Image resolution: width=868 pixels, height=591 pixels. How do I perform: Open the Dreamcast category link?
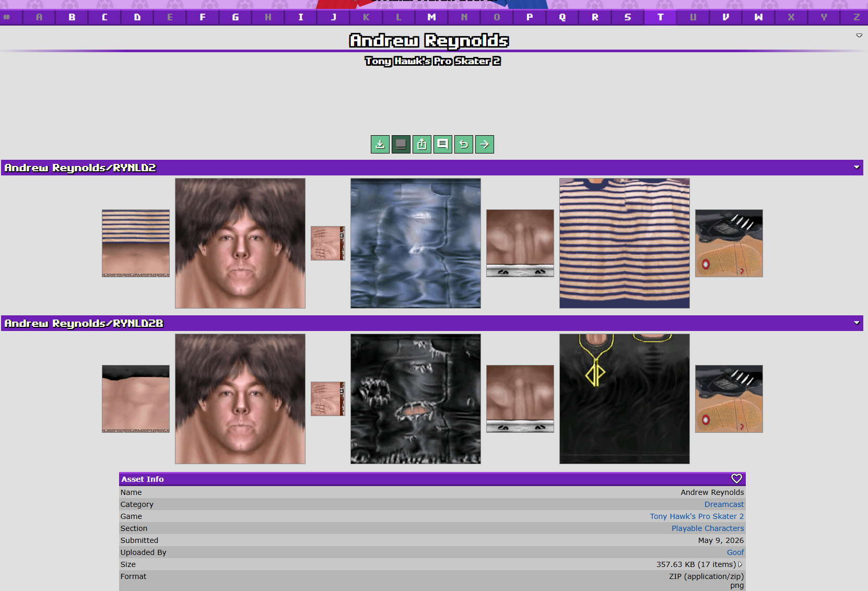pos(724,504)
